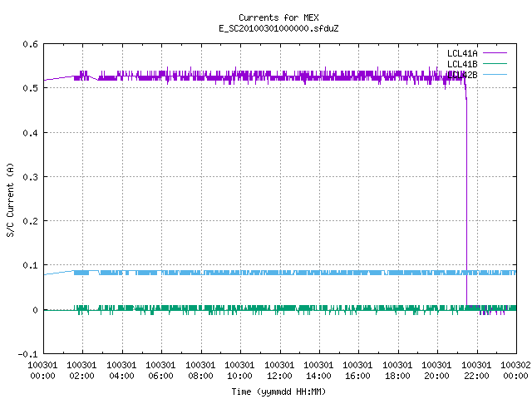
Task: Click the y-axis label 'S/C Current (A)'
Action: [x=10, y=199]
